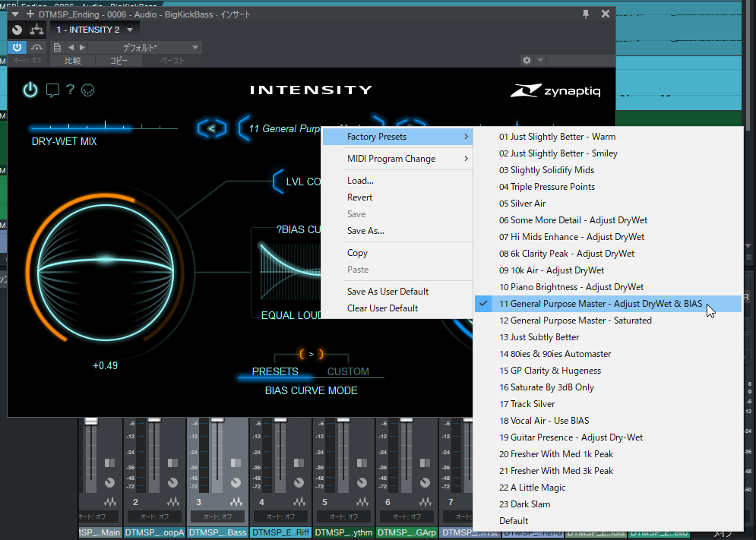Open the plugin settings gear
The image size is (756, 540).
pyautogui.click(x=527, y=60)
